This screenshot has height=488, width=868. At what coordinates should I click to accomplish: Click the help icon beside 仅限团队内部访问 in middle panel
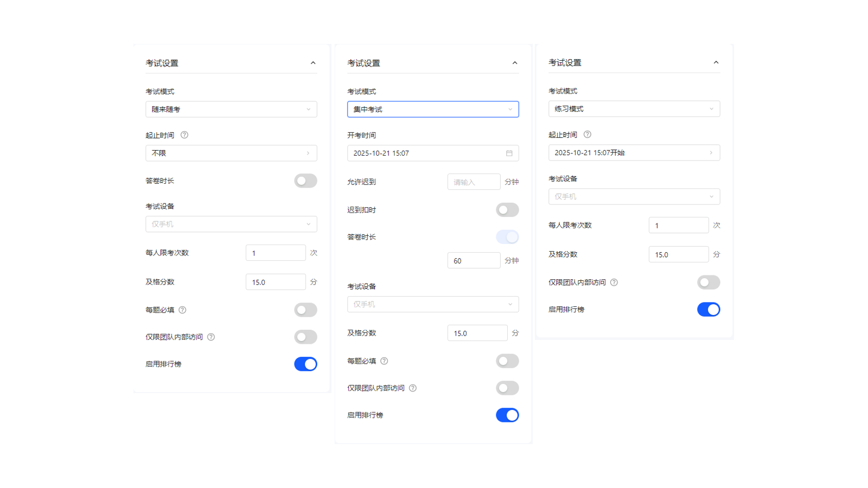pyautogui.click(x=413, y=388)
